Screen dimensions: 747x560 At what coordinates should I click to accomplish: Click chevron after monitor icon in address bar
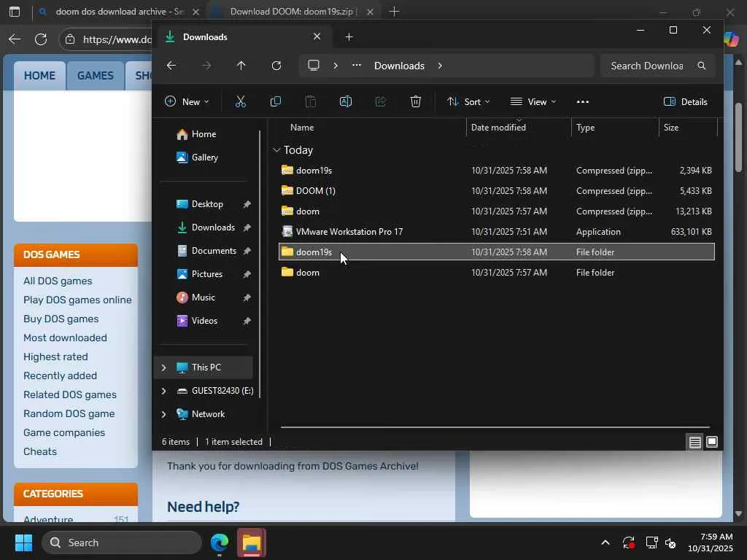tap(336, 65)
